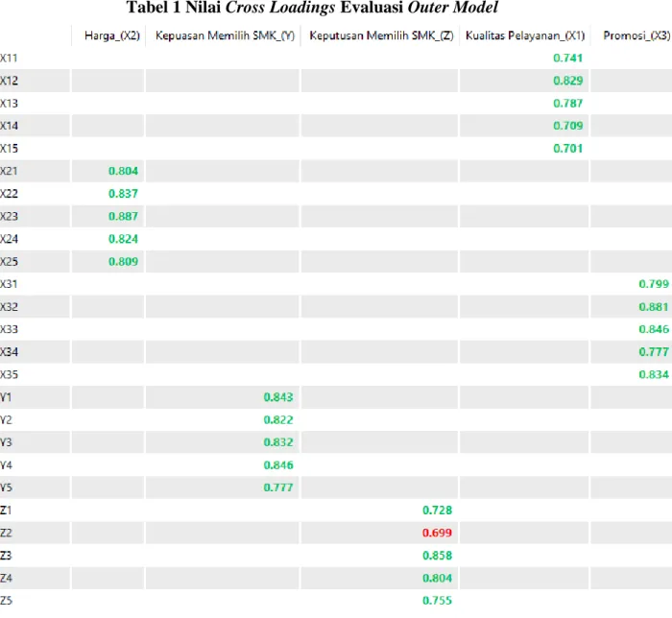Select value 0.777 in row Y5
The image size is (672, 618).
tap(278, 487)
